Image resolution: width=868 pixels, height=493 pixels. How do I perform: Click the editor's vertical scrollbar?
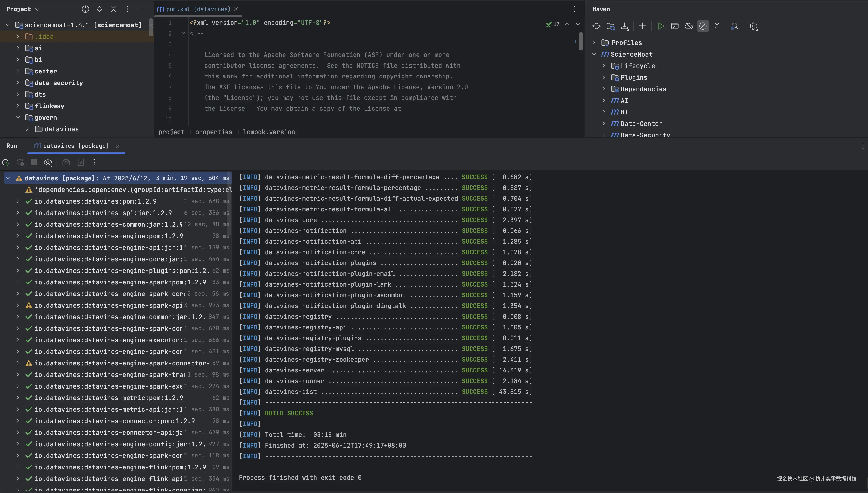(x=581, y=41)
